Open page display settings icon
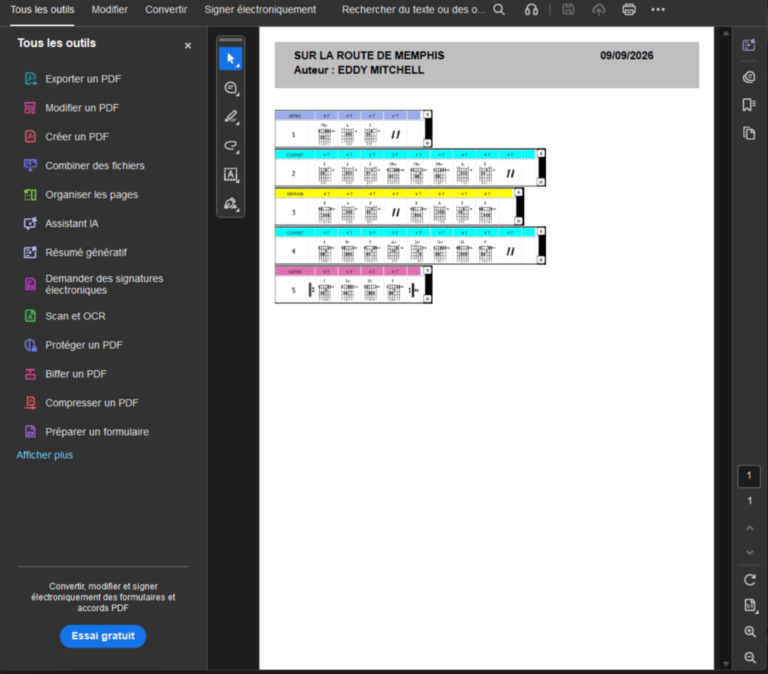The width and height of the screenshot is (768, 674). pyautogui.click(x=749, y=605)
